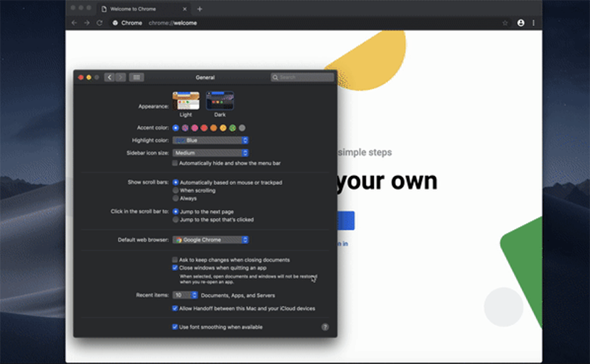
Task: Select show scroll bars When scrolling
Action: coord(176,190)
